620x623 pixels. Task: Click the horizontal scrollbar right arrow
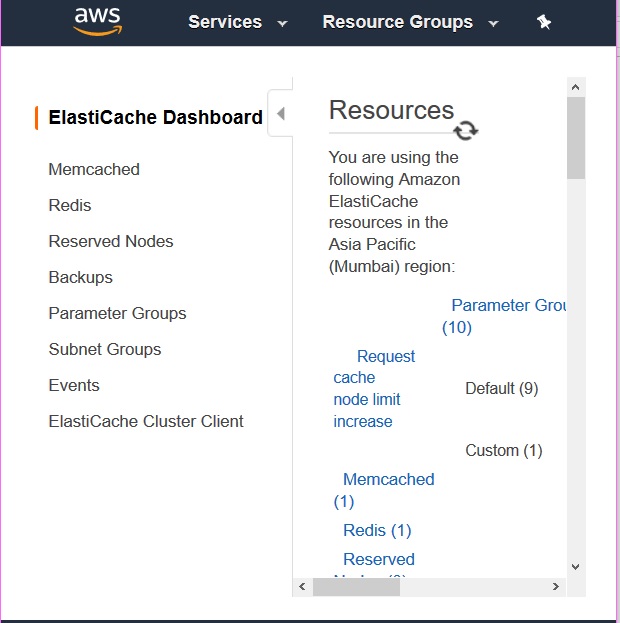point(557,588)
